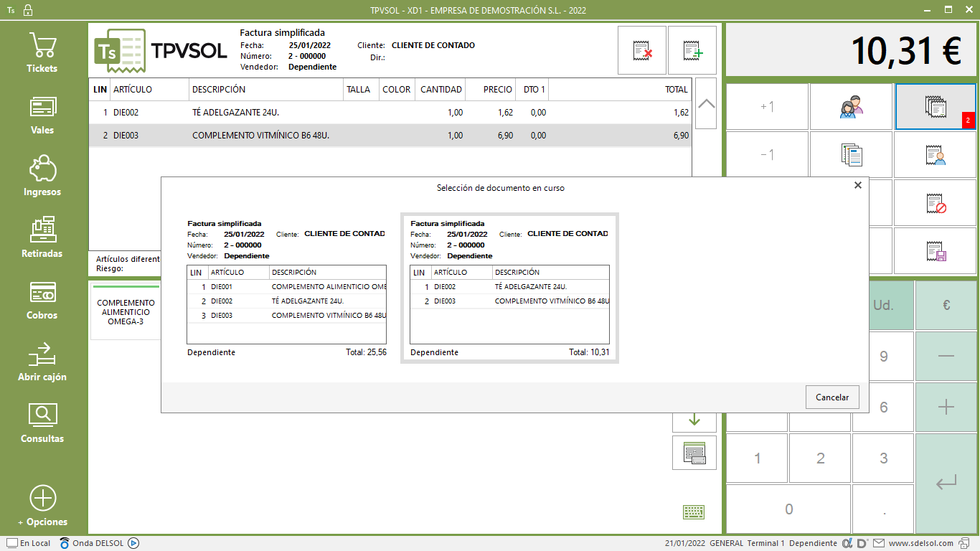Click the green on-screen keyboard icon
This screenshot has width=980, height=551.
pyautogui.click(x=694, y=512)
